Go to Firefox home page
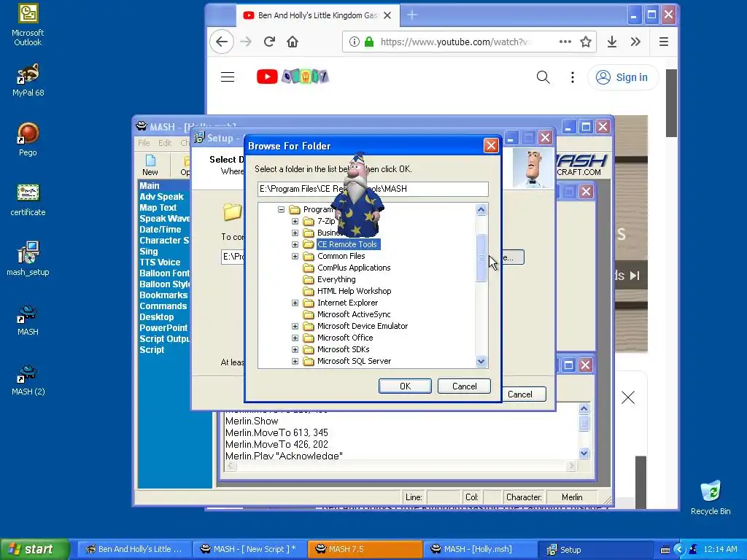 click(293, 42)
